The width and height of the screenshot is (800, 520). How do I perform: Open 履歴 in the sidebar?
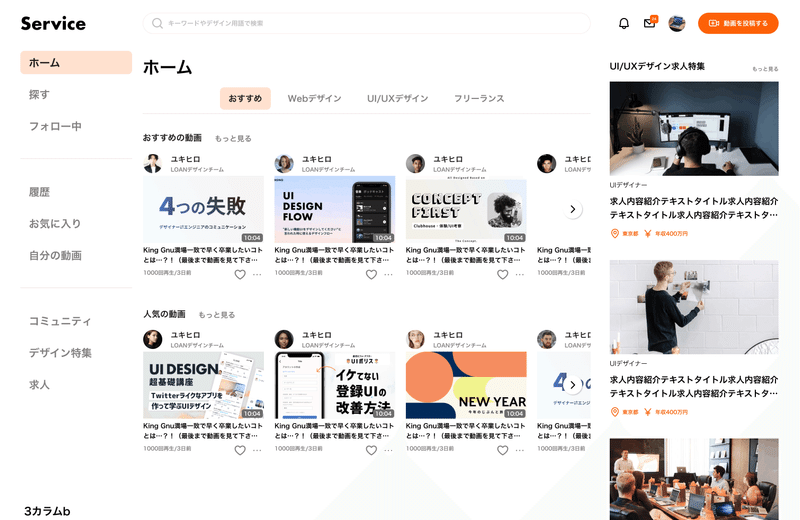(x=39, y=192)
